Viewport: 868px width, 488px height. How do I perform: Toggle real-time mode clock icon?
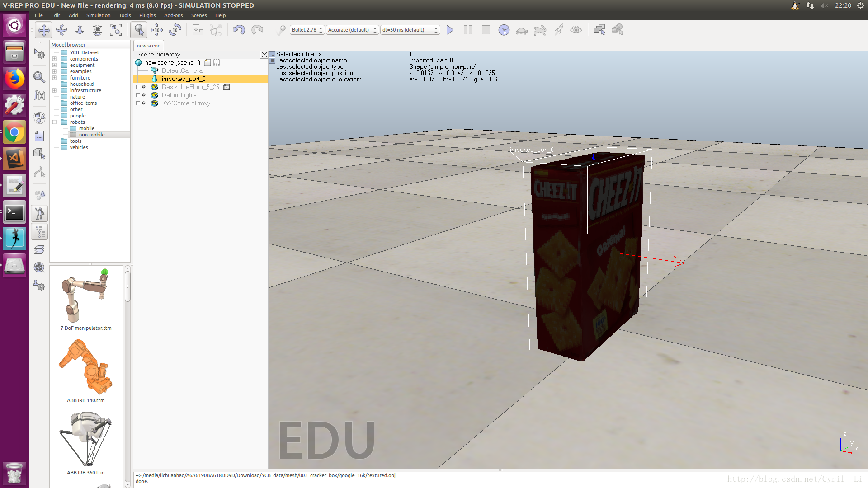tap(504, 30)
